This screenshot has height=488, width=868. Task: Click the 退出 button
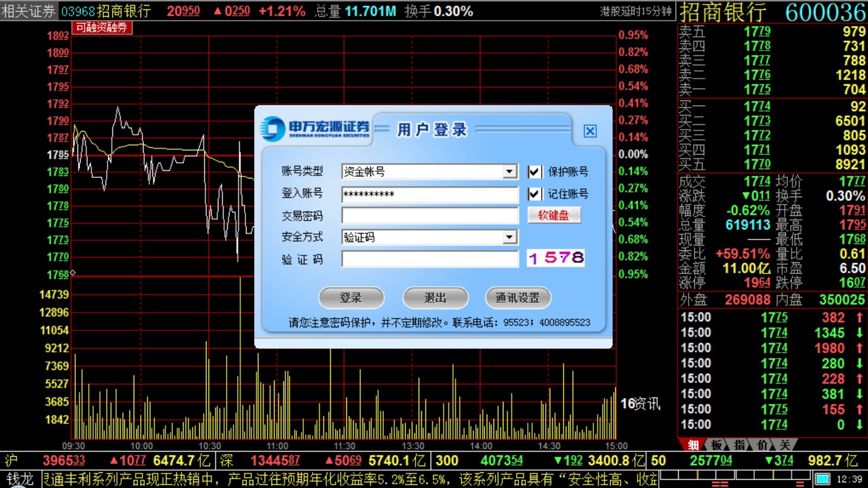[435, 298]
